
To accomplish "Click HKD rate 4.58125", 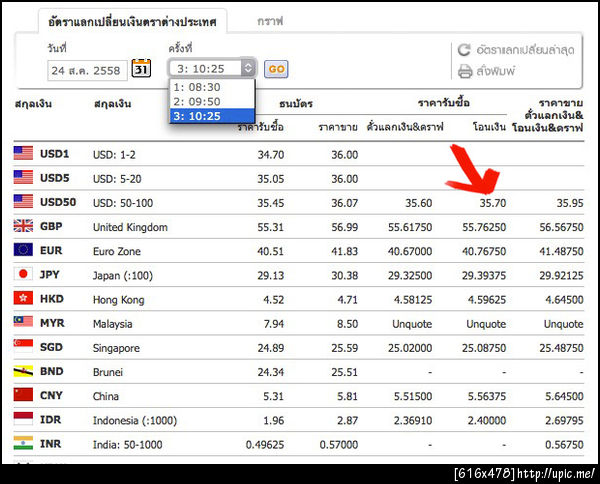I will click(x=413, y=300).
